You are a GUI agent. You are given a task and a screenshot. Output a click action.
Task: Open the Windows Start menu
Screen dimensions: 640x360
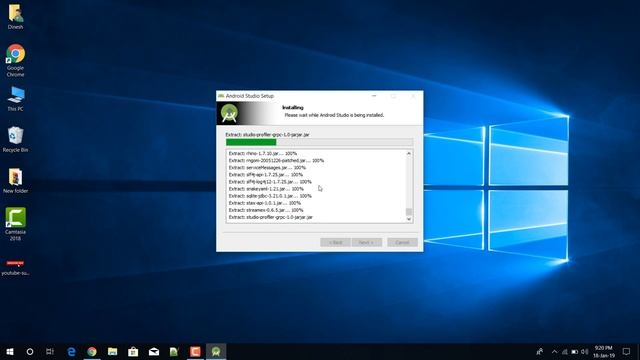(x=10, y=351)
